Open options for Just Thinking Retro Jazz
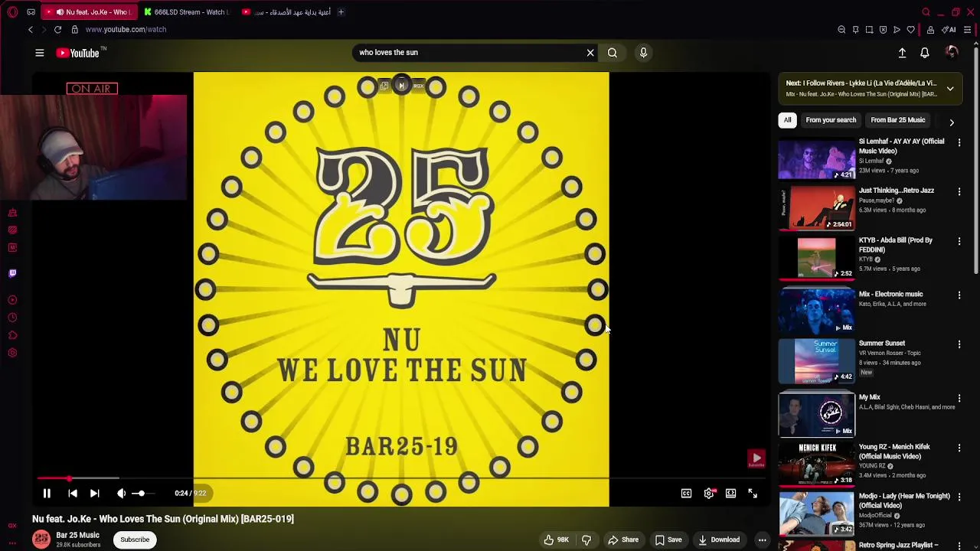Screen dimensions: 980x551 tap(959, 191)
